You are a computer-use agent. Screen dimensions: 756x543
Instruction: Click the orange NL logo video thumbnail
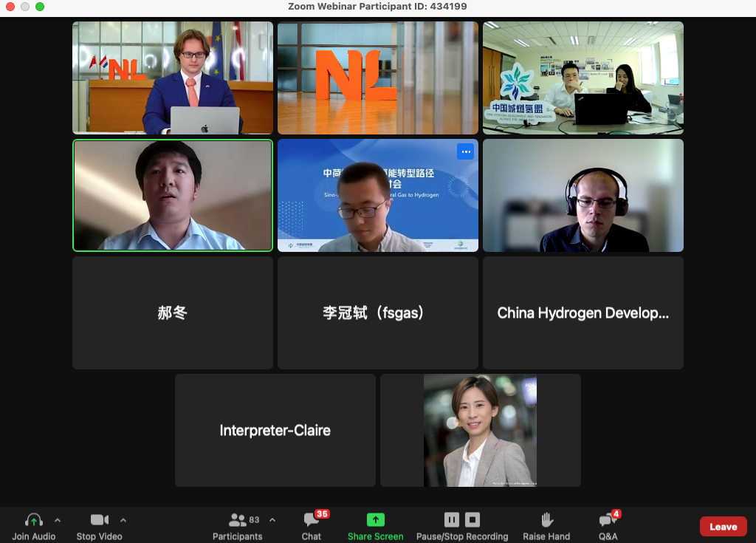378,78
